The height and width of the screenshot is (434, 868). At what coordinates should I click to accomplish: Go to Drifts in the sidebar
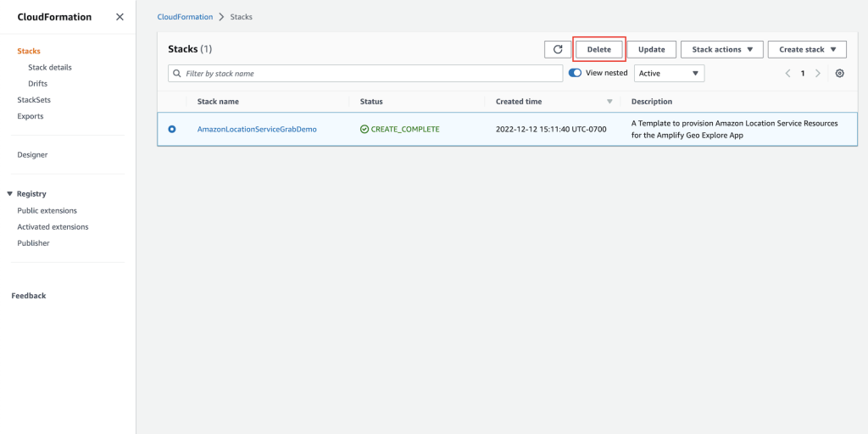(x=37, y=84)
